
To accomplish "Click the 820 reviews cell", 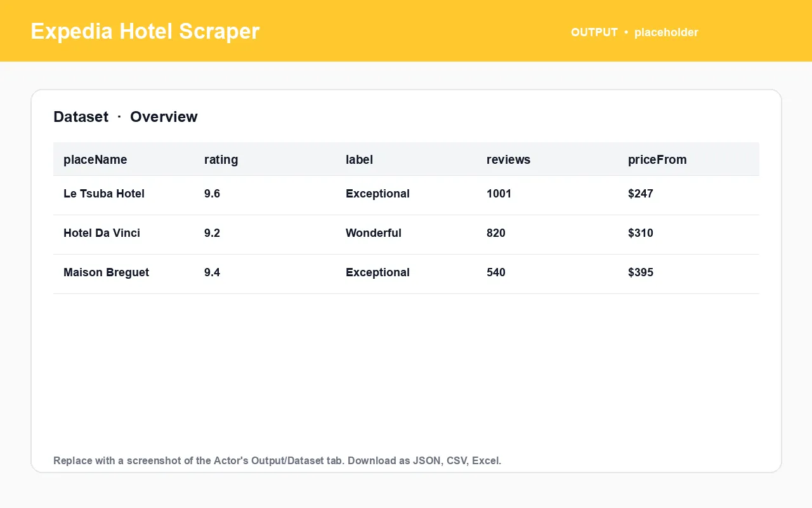I will point(496,233).
